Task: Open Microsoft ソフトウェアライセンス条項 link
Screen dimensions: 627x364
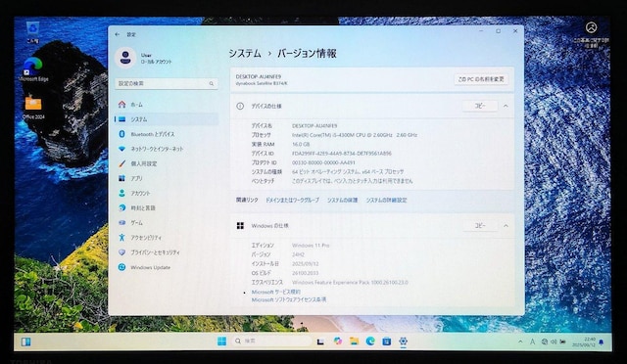Action: (289, 299)
